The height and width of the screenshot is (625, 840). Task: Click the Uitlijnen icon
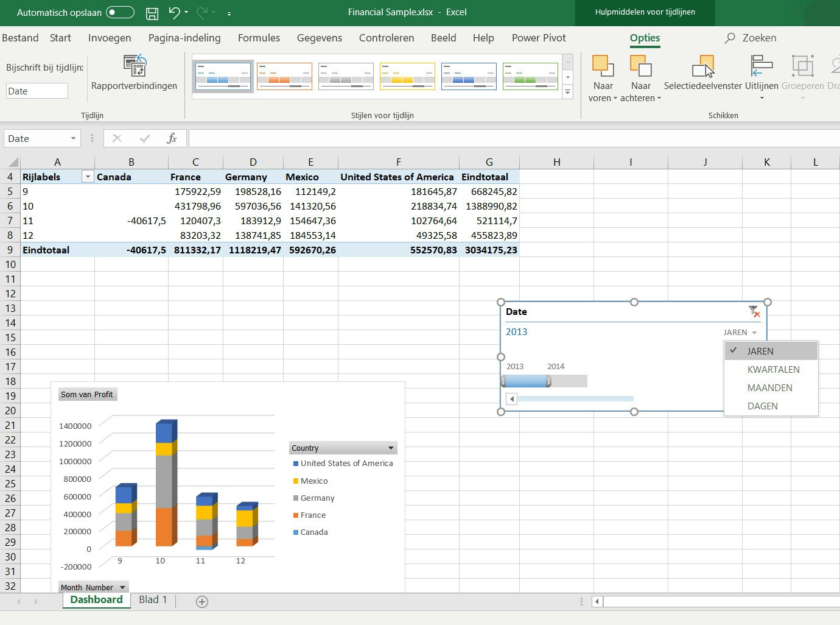coord(761,67)
